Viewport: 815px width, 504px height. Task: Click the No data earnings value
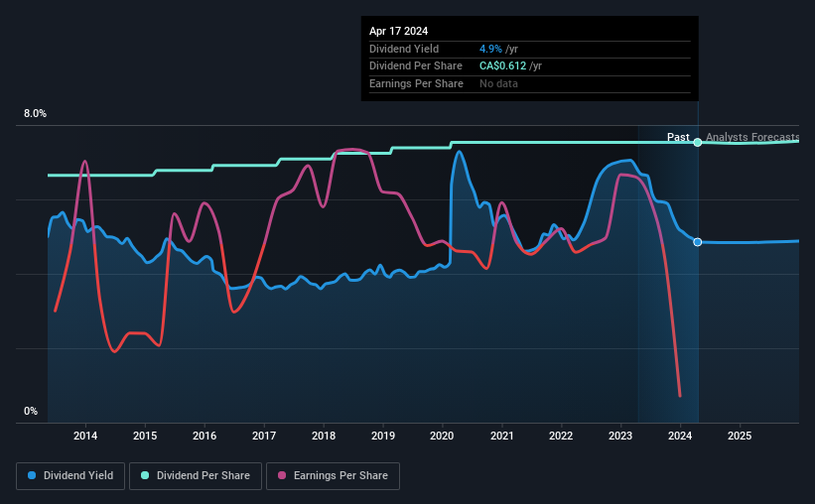(x=498, y=83)
